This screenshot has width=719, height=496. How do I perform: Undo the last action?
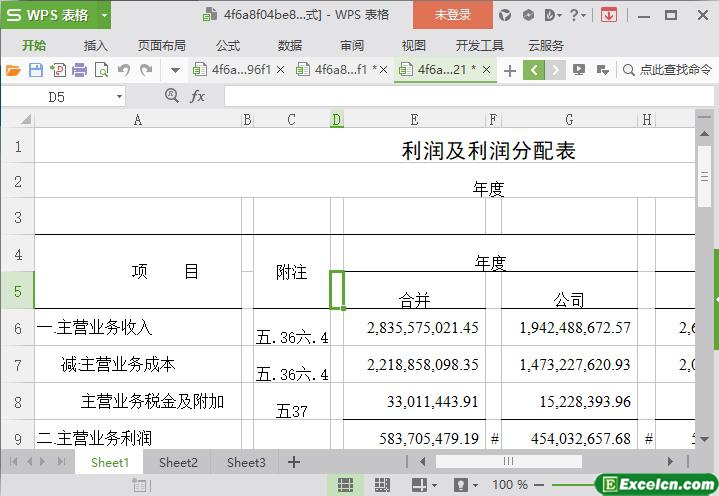point(123,70)
